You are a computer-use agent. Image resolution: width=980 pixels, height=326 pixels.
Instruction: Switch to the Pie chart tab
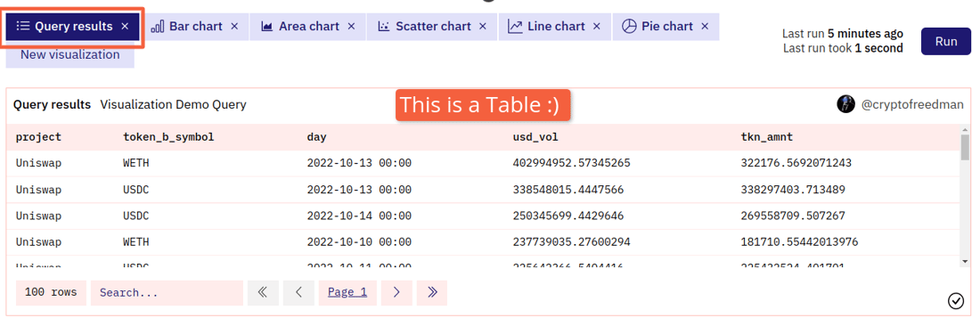point(666,26)
